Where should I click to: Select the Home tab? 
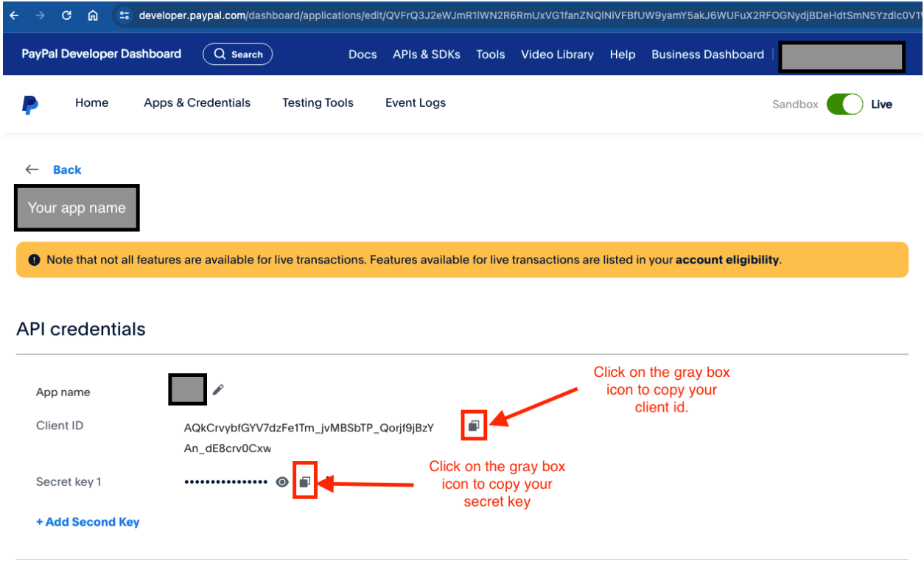pyautogui.click(x=91, y=103)
